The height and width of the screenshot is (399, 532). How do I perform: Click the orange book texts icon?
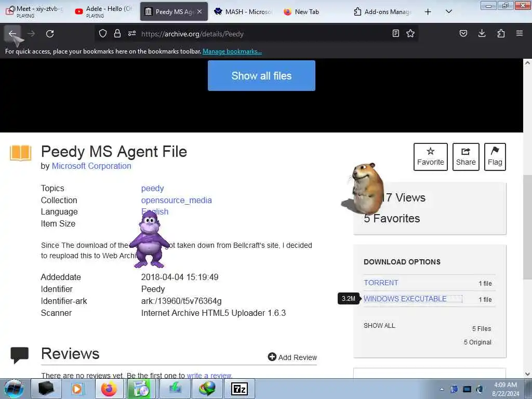pos(21,153)
